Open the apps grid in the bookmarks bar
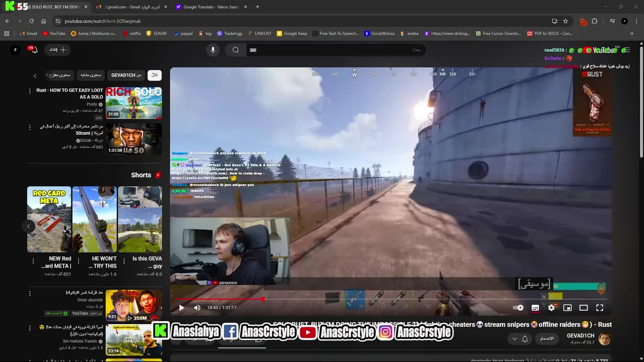644x362 pixels. (7, 34)
